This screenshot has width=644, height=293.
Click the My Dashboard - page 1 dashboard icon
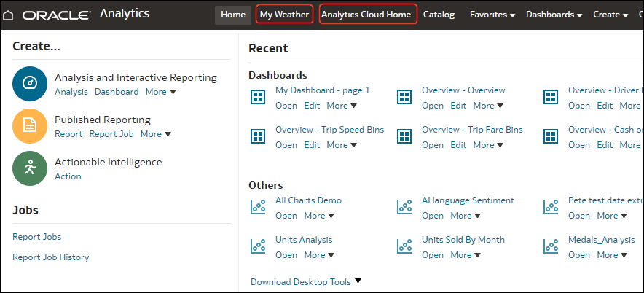click(x=258, y=97)
